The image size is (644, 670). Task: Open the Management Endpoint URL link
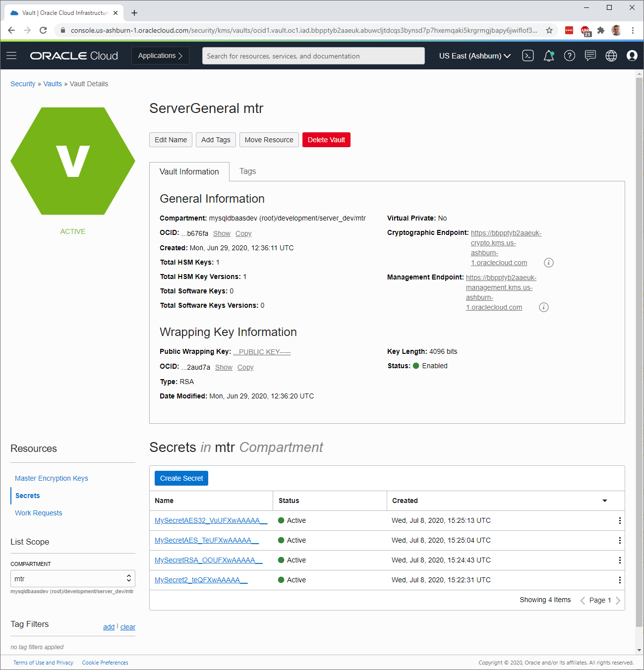pos(501,292)
